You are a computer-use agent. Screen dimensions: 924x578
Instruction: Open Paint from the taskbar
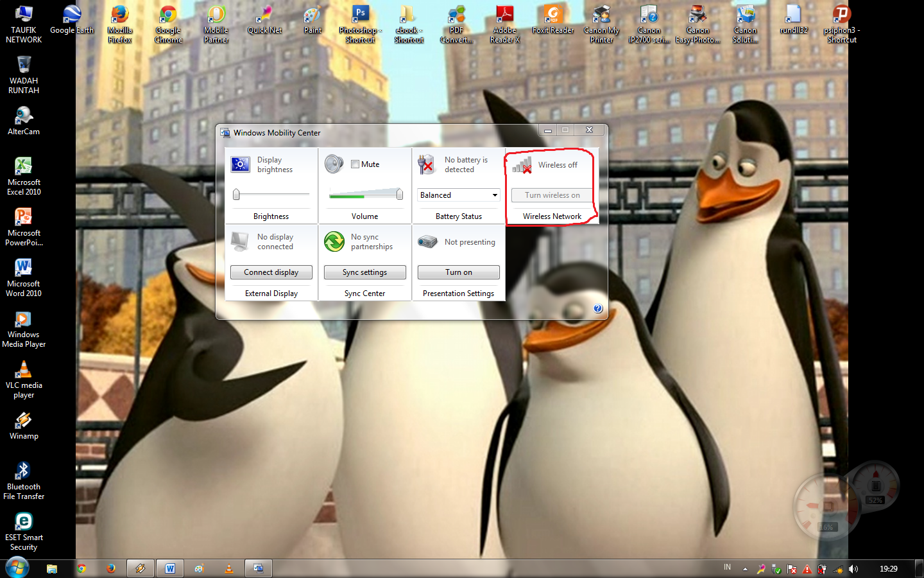click(x=200, y=568)
